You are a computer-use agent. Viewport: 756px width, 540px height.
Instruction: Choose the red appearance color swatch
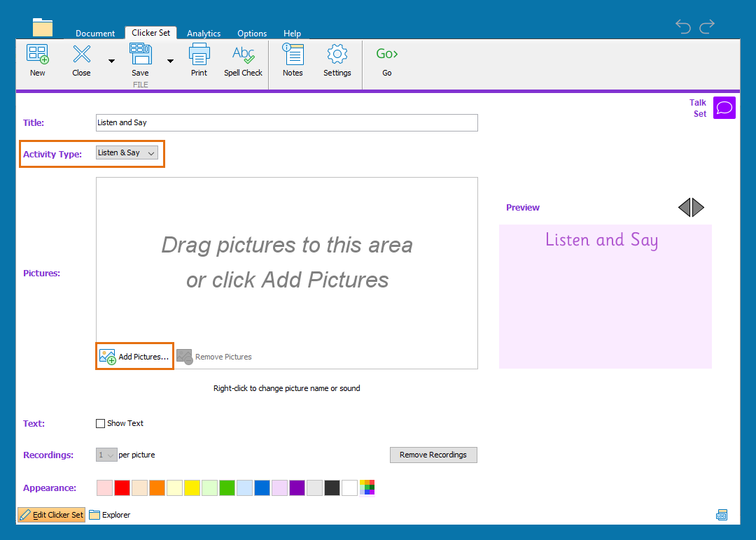tap(122, 488)
